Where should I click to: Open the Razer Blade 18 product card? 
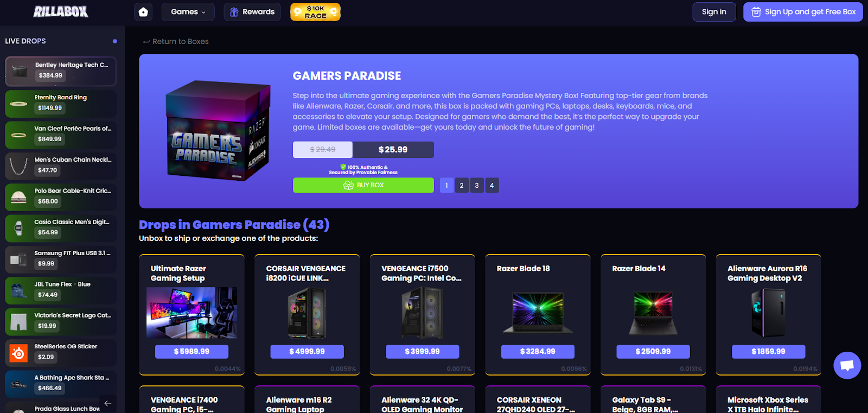(x=538, y=315)
